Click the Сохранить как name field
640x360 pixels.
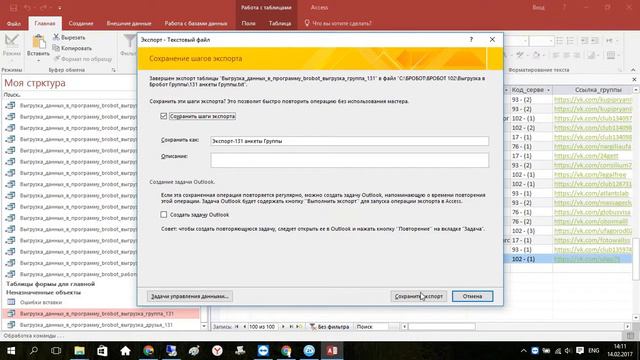(349, 141)
